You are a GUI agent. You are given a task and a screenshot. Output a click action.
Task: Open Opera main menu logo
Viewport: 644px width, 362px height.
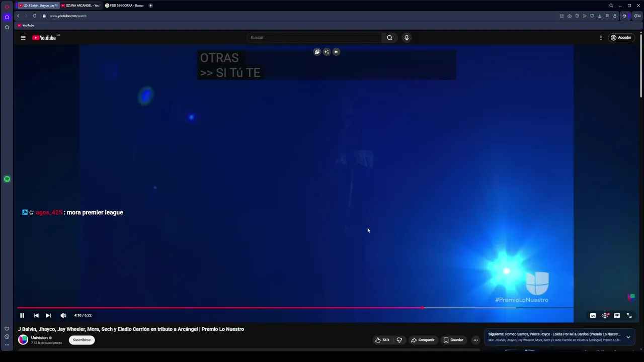coord(7,7)
